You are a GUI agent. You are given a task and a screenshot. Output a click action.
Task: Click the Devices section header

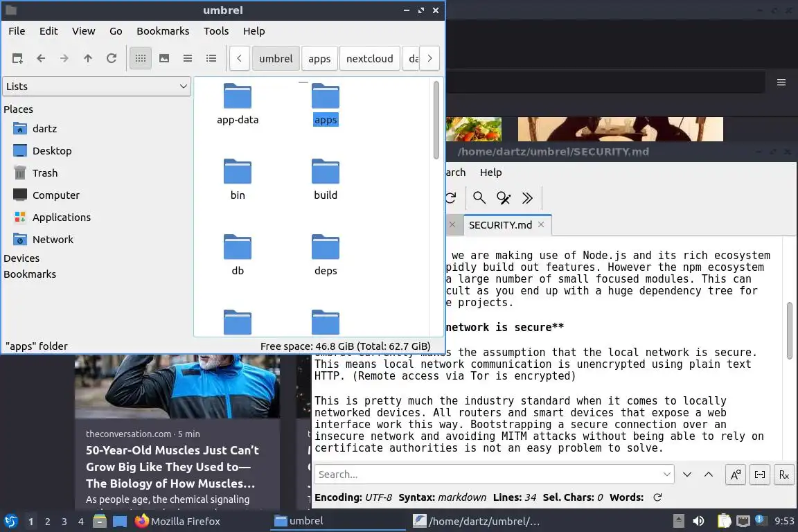coord(21,258)
